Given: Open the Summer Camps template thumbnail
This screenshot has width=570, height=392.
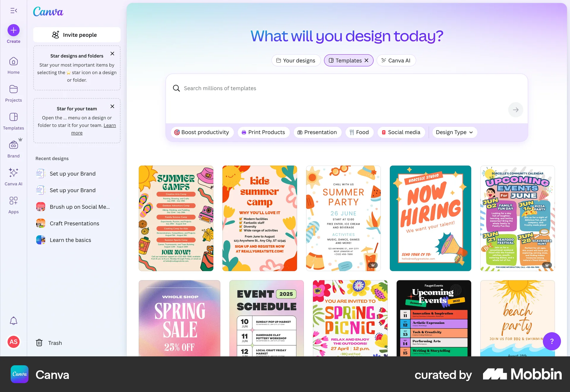Looking at the screenshot, I should coord(176,218).
